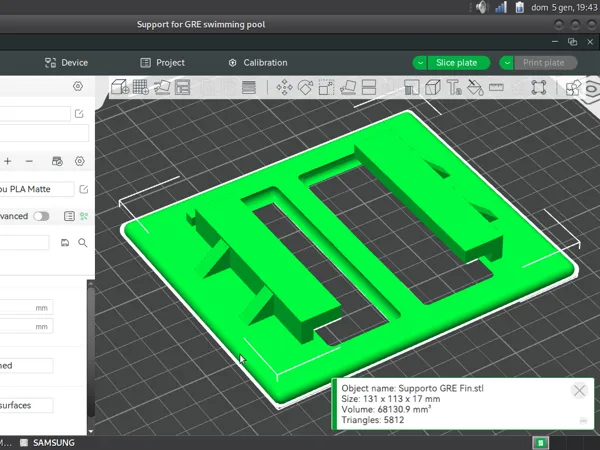Viewport: 600px width, 450px height.
Task: Click the second mm input field
Action: click(26, 326)
